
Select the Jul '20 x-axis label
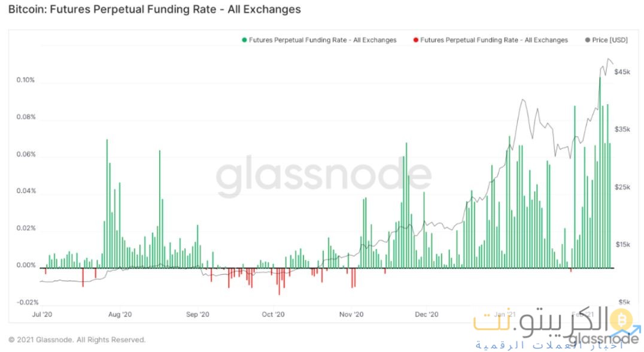[42, 314]
